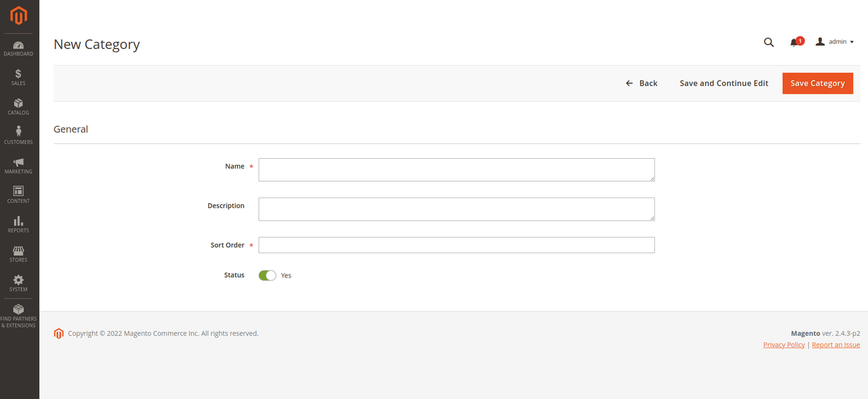Open the Catalog menu in the sidebar
Image resolution: width=868 pixels, height=399 pixels.
[x=18, y=105]
